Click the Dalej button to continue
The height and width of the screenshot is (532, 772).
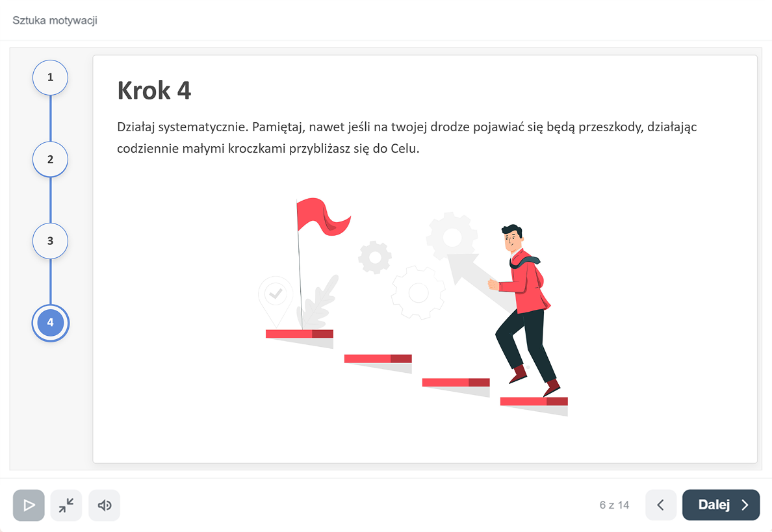coord(721,505)
